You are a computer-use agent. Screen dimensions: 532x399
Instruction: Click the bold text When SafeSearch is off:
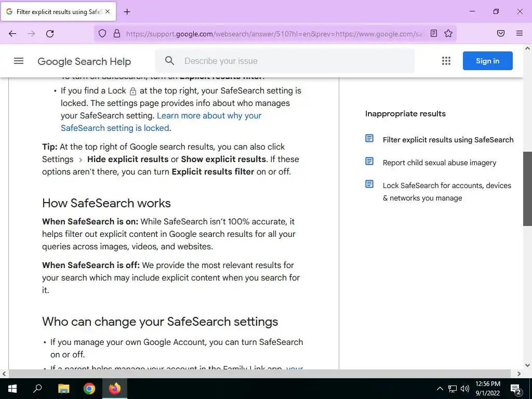[x=90, y=265]
